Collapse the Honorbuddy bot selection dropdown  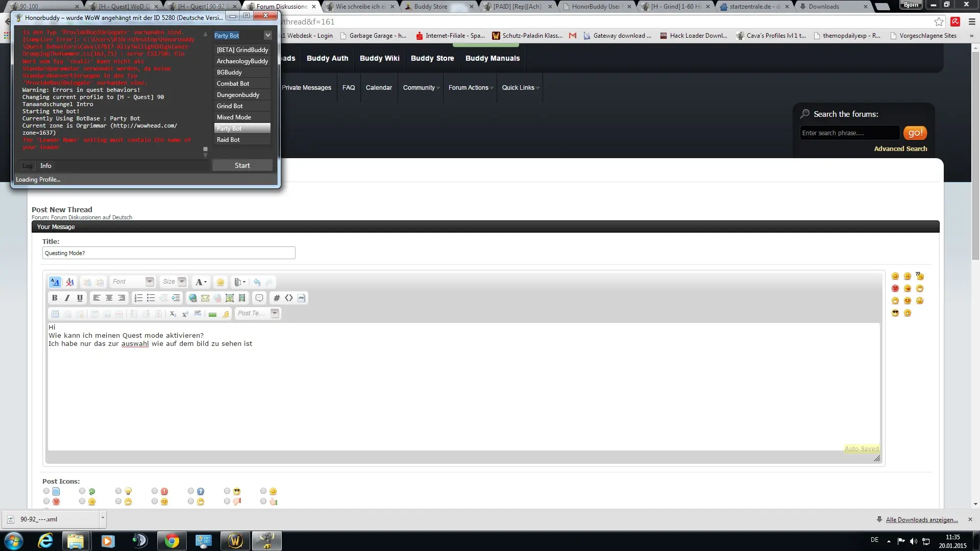click(x=267, y=35)
